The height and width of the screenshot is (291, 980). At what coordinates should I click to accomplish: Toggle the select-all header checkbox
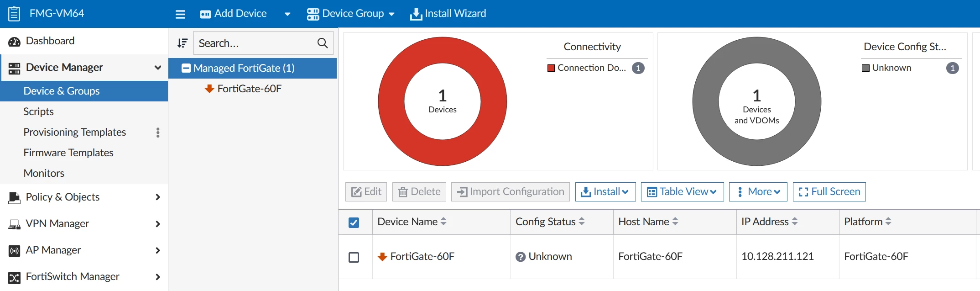(354, 222)
